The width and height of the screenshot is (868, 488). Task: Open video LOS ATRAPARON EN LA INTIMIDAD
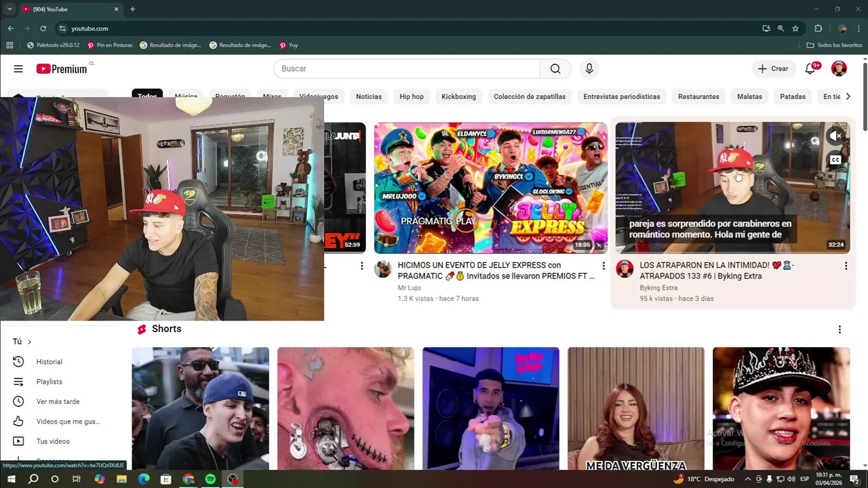(x=717, y=270)
